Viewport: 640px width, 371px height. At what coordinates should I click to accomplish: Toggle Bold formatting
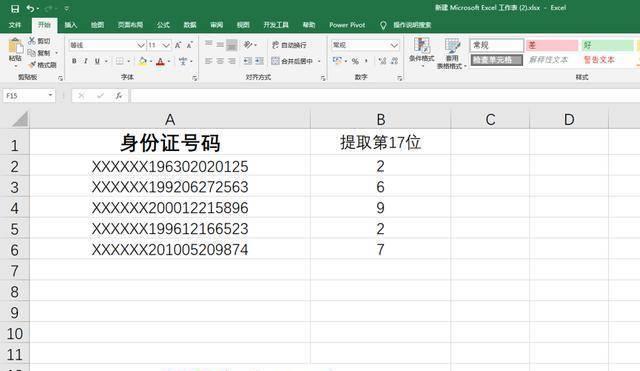(x=74, y=61)
